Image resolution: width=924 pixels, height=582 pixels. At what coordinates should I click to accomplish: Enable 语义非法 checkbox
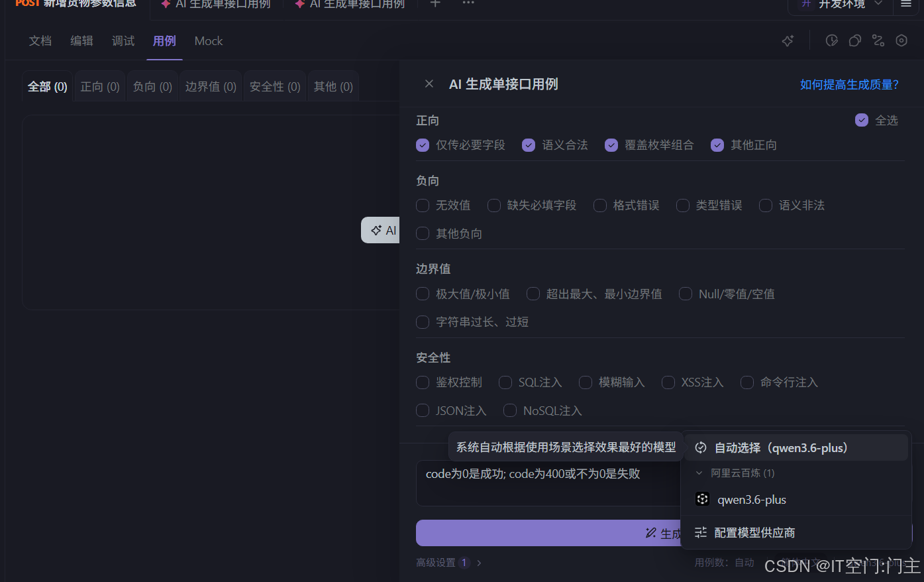point(766,205)
